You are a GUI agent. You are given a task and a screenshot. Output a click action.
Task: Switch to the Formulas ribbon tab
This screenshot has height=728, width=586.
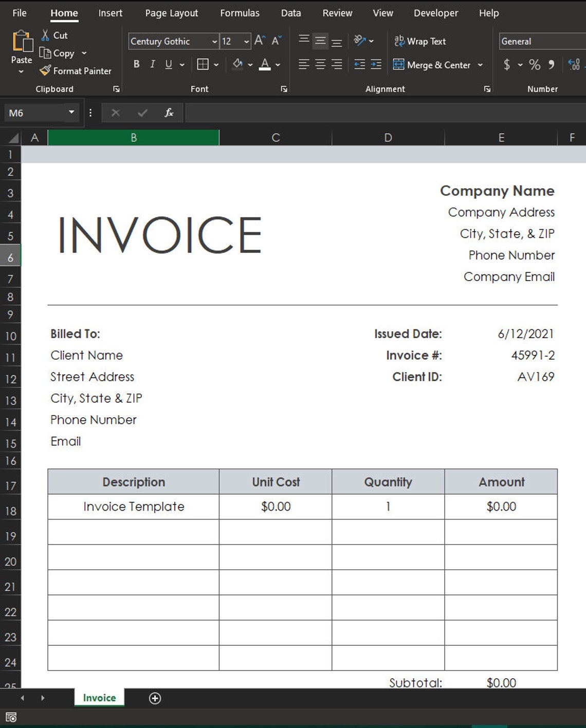point(240,13)
